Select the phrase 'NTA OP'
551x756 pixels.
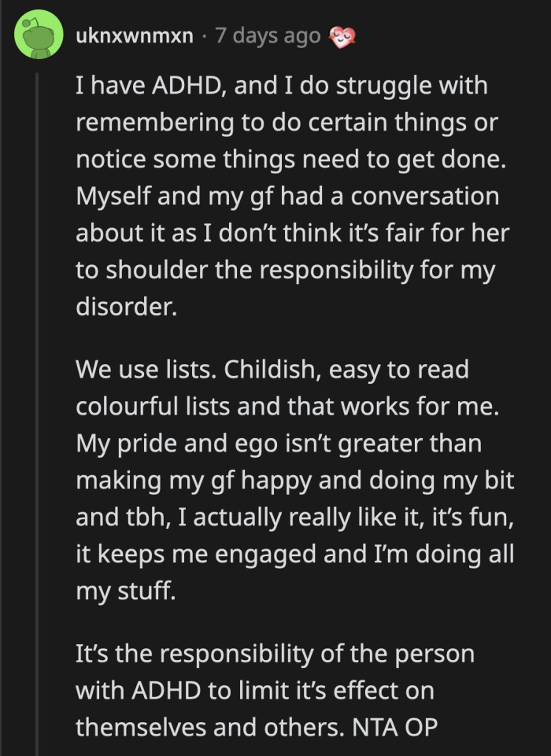pos(393,728)
